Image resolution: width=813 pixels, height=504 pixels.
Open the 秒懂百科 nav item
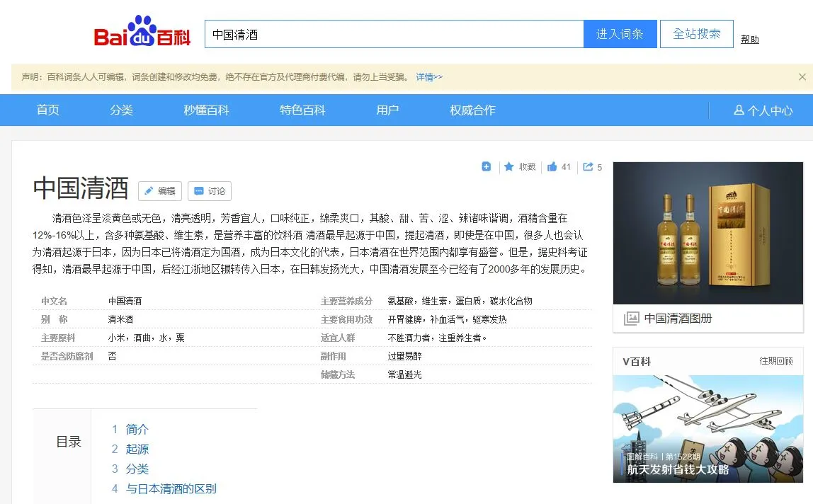click(x=206, y=110)
